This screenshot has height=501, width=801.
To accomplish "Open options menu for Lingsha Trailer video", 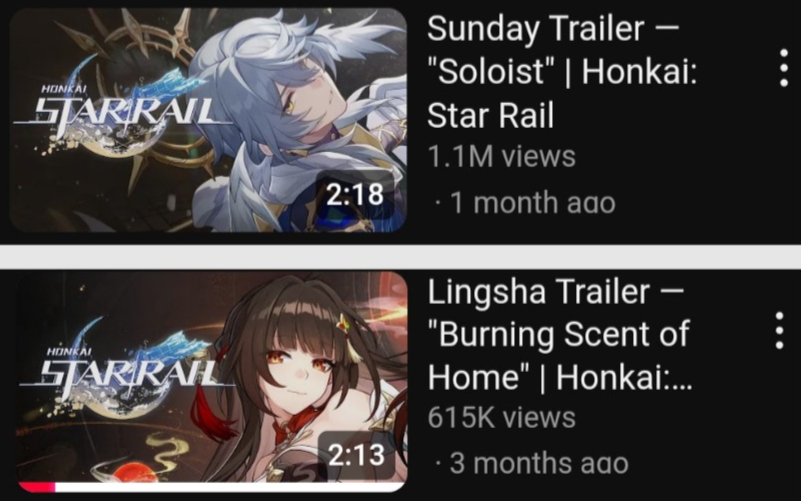I will [x=780, y=330].
